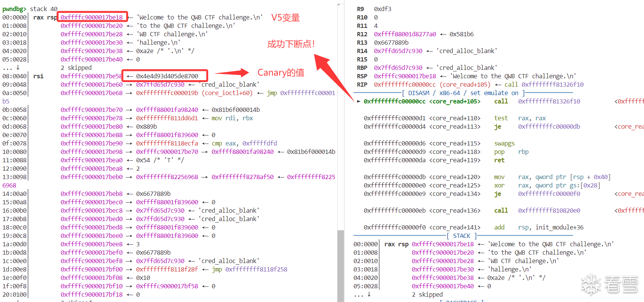Click "add rsp, init_module+36" at core_read+141
Viewport: 644px width, 302px height.
[539, 227]
